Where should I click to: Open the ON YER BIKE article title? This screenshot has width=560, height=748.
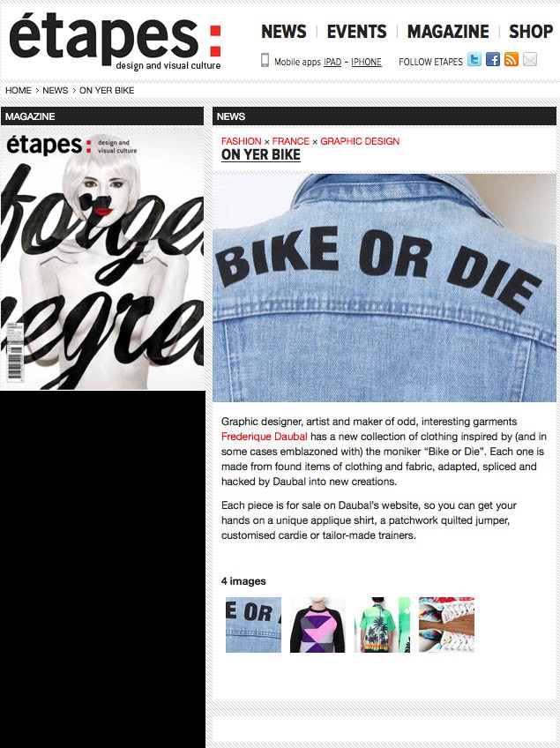pyautogui.click(x=261, y=155)
